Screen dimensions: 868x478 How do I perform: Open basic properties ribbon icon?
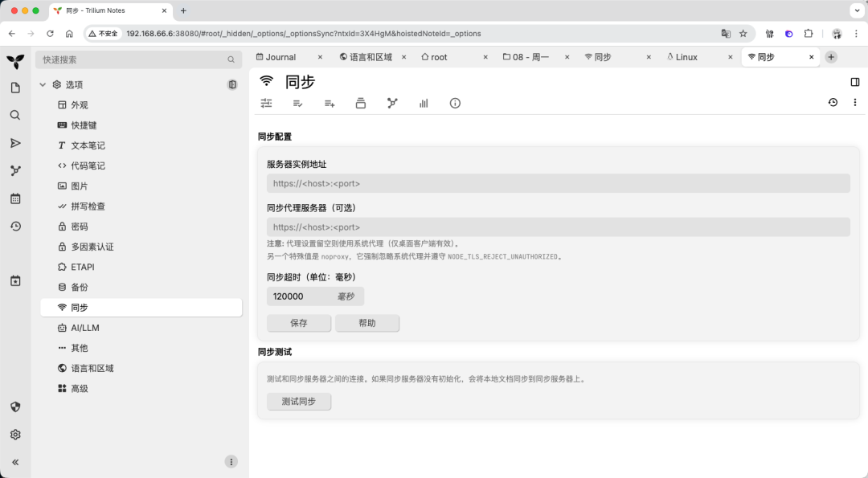(x=266, y=103)
